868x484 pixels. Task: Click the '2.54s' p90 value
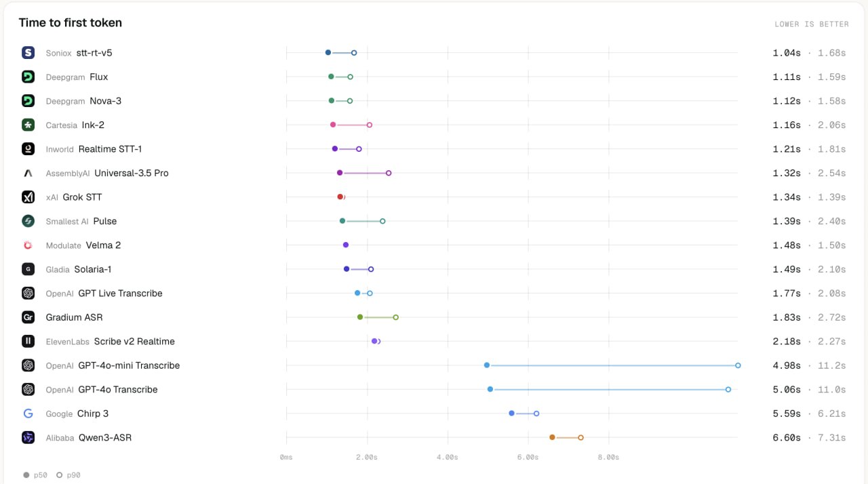pos(832,173)
